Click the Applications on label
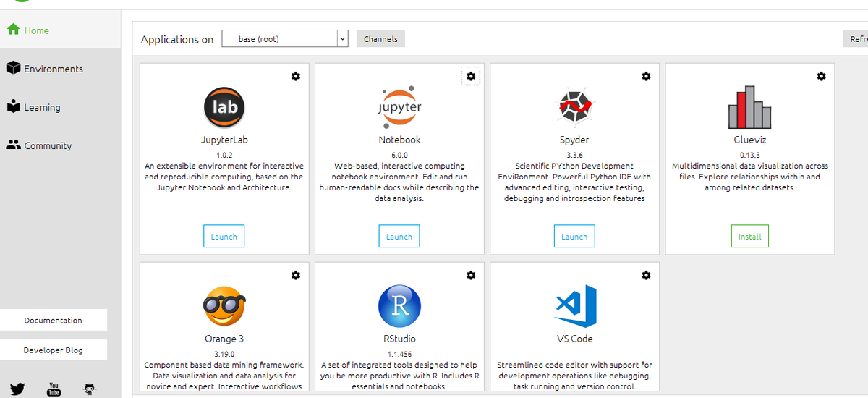868x398 pixels. tap(177, 40)
